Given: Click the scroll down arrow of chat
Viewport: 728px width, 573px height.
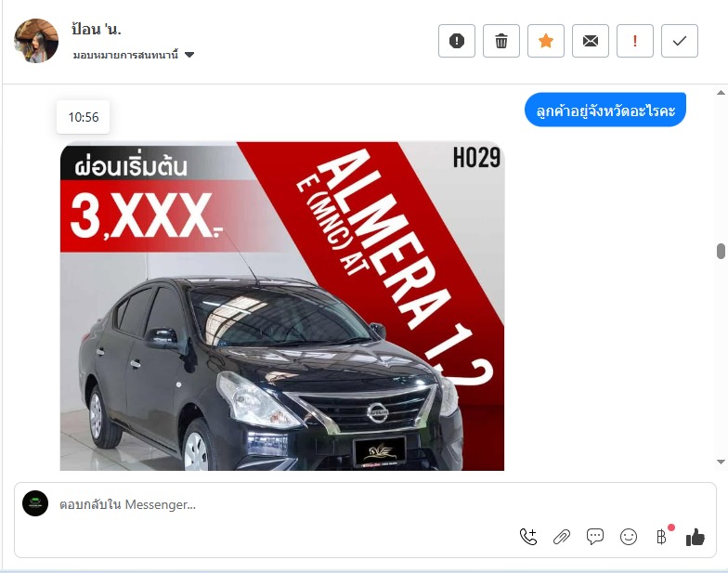Looking at the screenshot, I should 721,462.
